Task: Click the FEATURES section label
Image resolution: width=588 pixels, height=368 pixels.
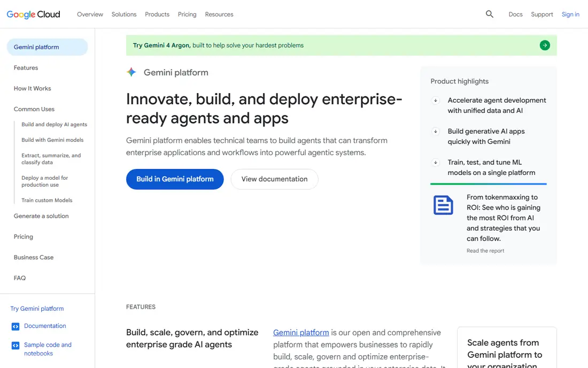Action: 141,307
